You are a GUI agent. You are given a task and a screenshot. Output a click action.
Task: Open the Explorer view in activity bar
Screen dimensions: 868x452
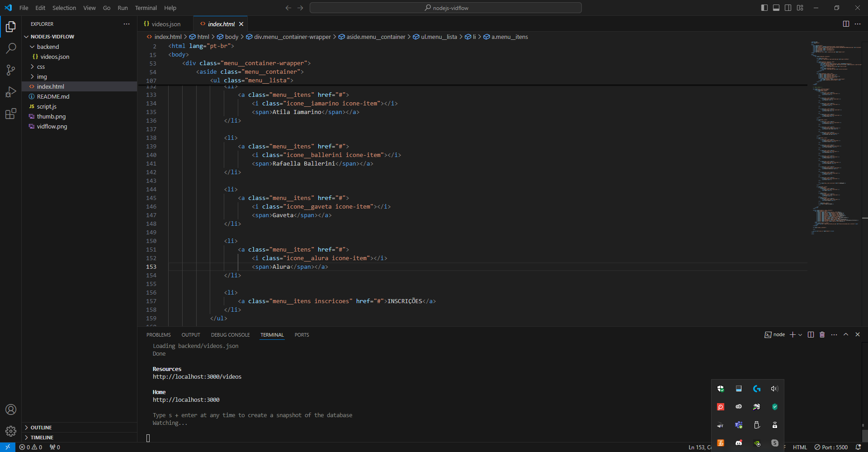(x=11, y=27)
